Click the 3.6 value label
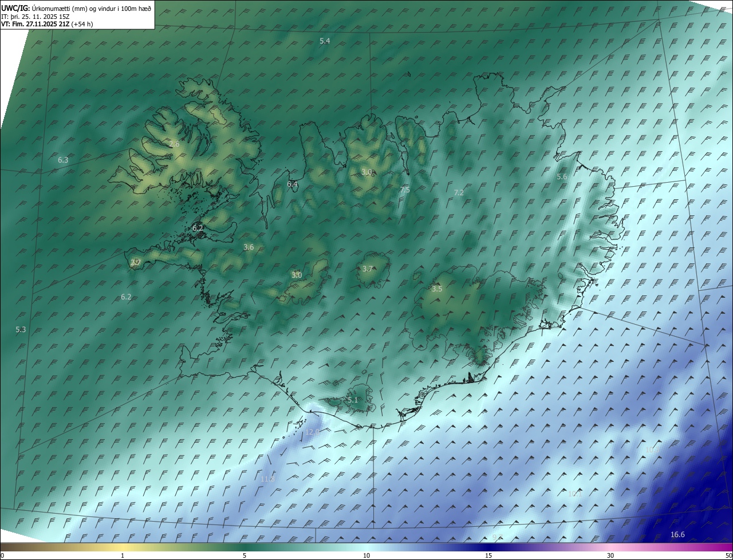Screen dimensions: 733x560 [x=249, y=247]
